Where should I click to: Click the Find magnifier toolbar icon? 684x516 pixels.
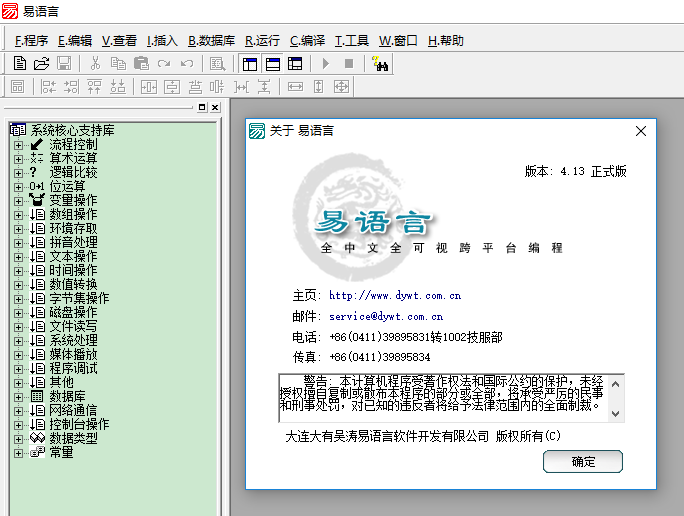tap(217, 64)
